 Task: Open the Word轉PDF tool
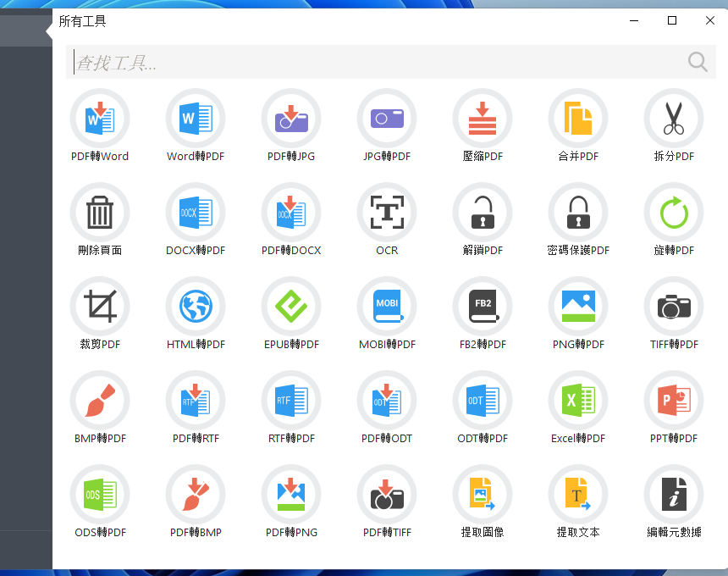(x=196, y=119)
